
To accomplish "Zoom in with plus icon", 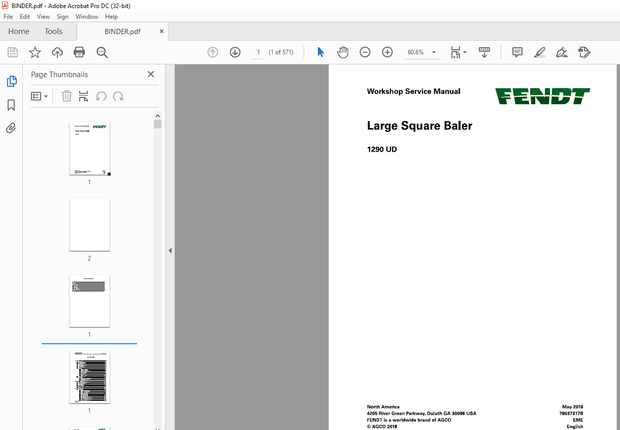I will pos(388,52).
